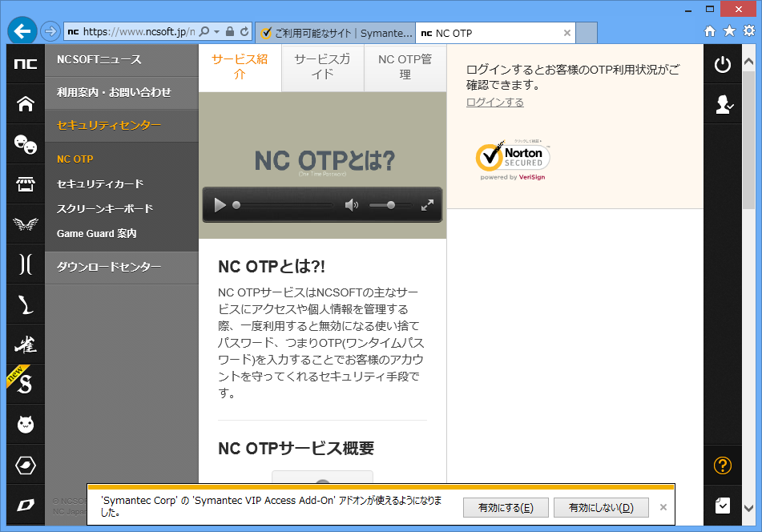This screenshot has width=762, height=532.
Task: Close the NC OTP browser tab
Action: [567, 33]
